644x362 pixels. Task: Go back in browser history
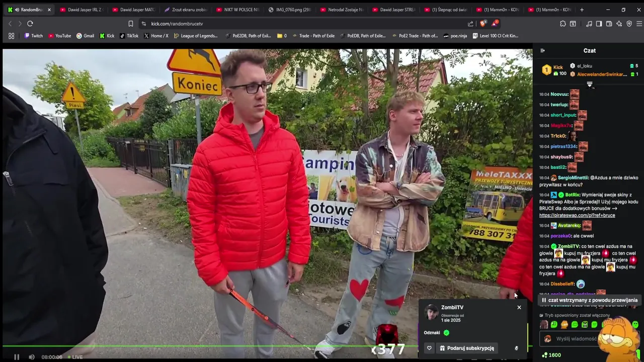(x=10, y=24)
